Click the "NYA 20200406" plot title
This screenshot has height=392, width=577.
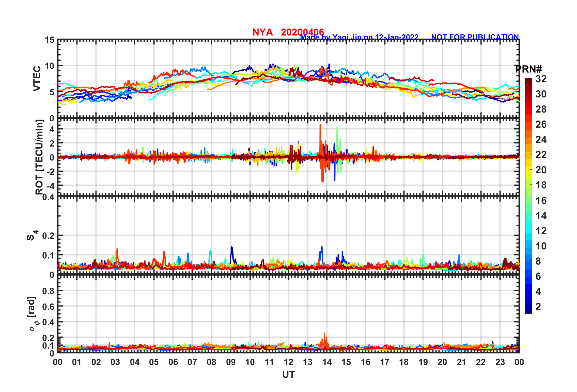(x=288, y=32)
